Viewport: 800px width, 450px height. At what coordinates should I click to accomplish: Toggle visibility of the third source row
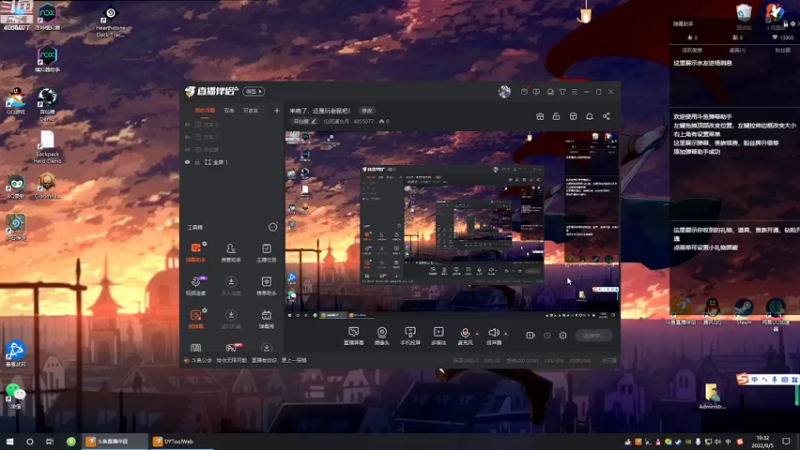coord(187,149)
